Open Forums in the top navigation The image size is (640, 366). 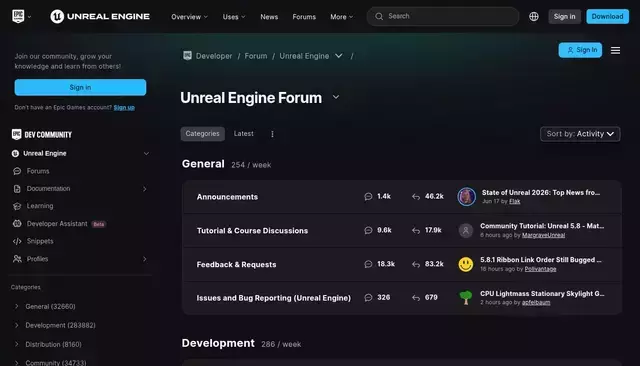(x=304, y=17)
